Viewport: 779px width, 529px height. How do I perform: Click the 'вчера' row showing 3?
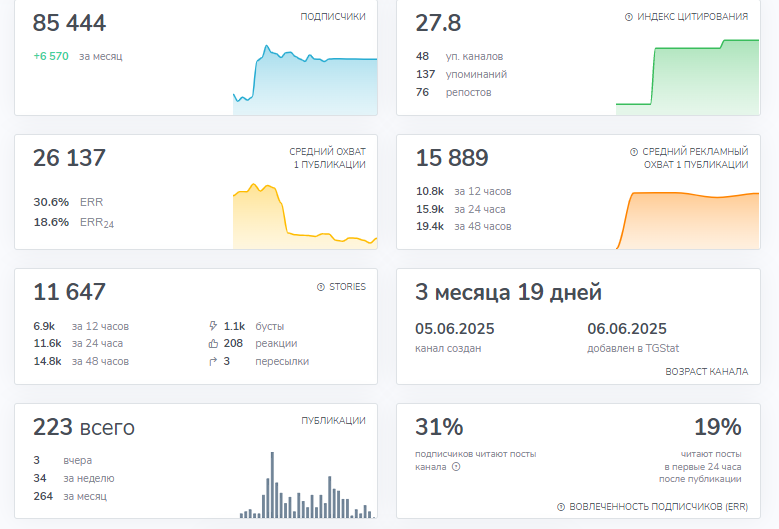(63, 460)
